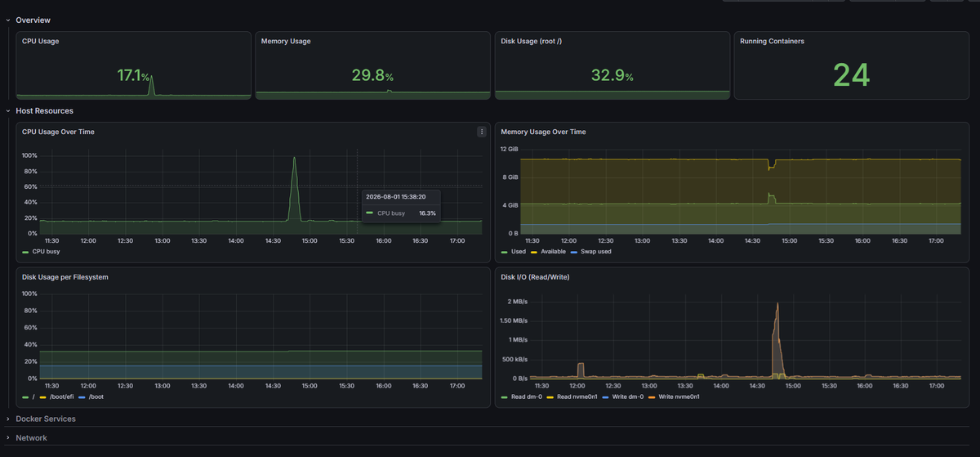Click the CPU Usage Over Time panel title
Image resolution: width=980 pixels, height=457 pixels.
58,132
